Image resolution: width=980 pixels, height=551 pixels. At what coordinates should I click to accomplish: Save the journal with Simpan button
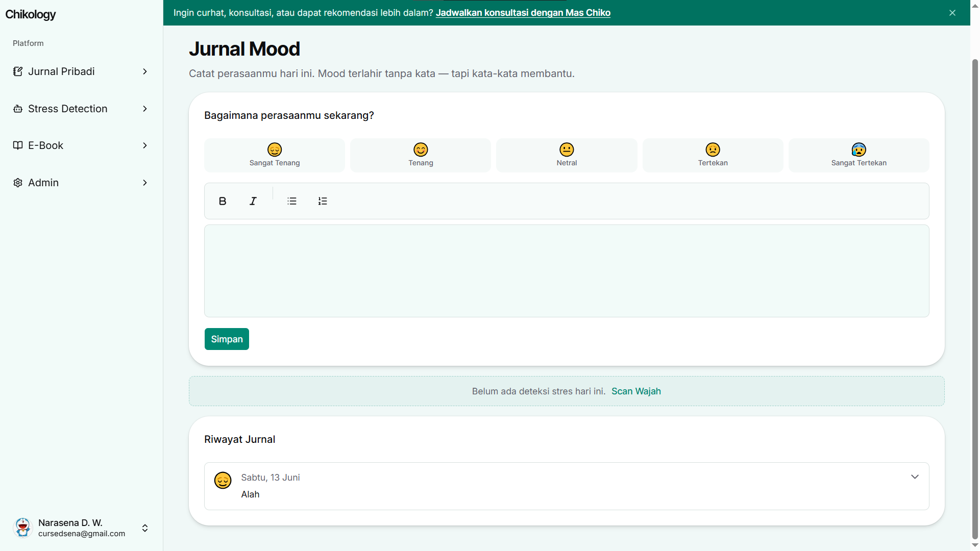(x=227, y=339)
